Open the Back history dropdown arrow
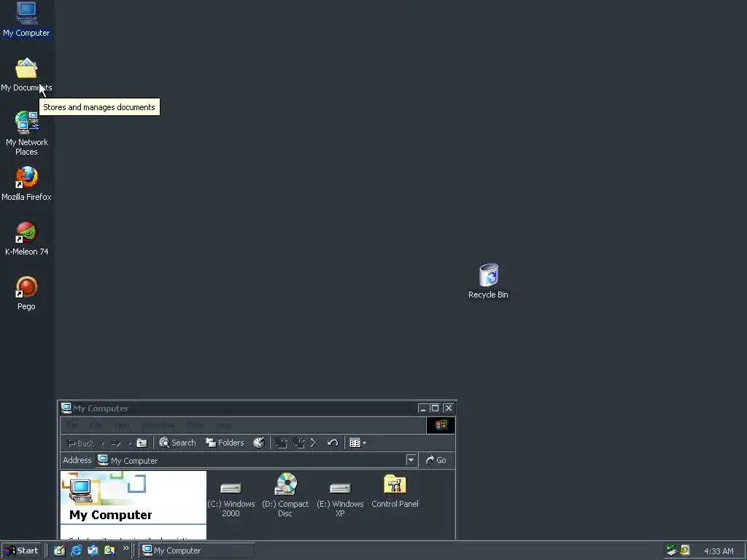Image resolution: width=747 pixels, height=560 pixels. (x=103, y=443)
